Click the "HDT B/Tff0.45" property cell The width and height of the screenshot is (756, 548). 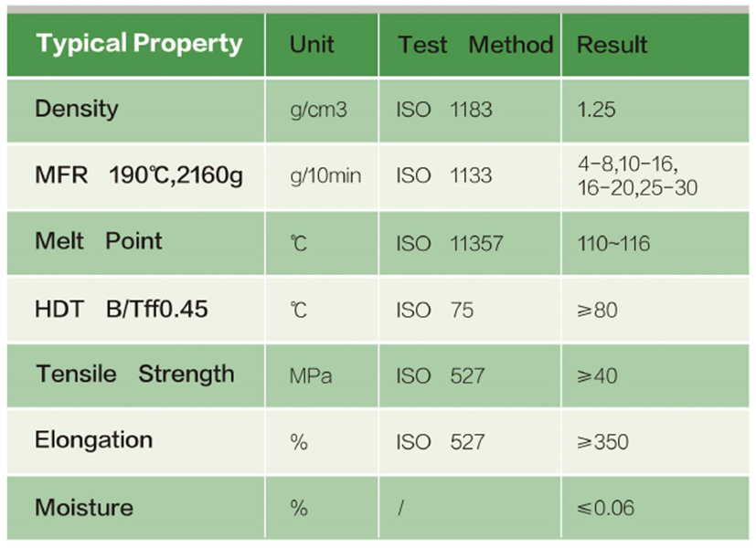tap(122, 310)
